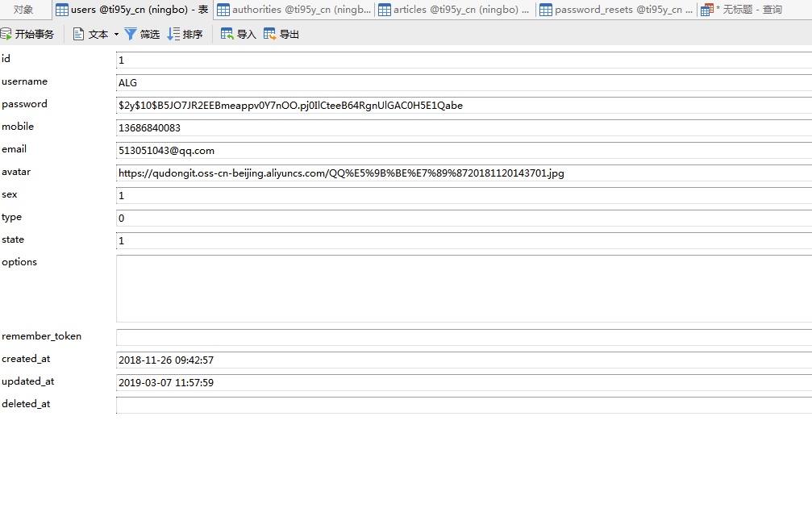
Task: Open the Text (文本) dropdown arrow
Action: pyautogui.click(x=116, y=35)
